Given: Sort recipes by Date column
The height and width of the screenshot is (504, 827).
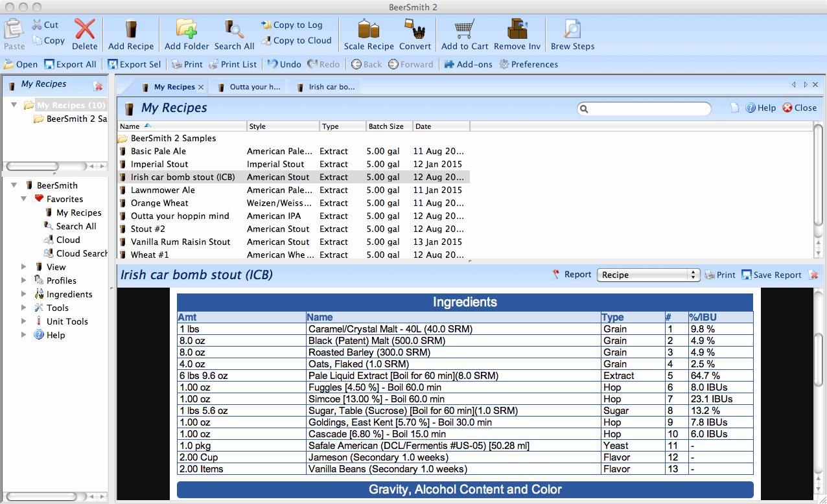Looking at the screenshot, I should (441, 126).
